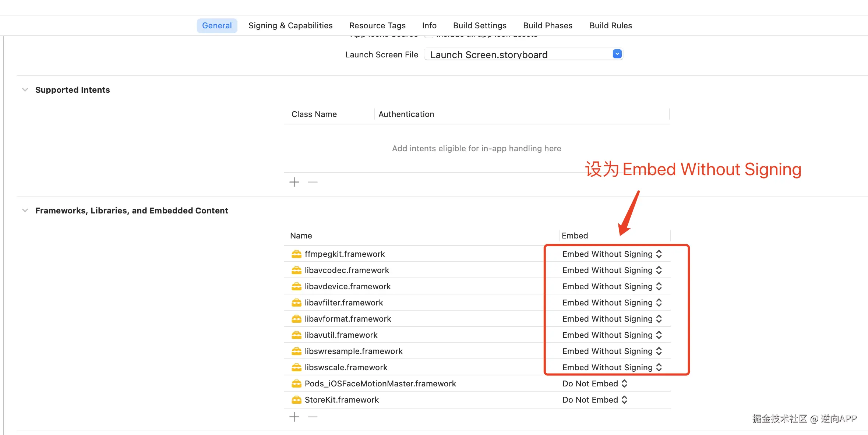Click the ffmpegkit.framework toolbox icon
Image resolution: width=868 pixels, height=435 pixels.
tap(296, 254)
